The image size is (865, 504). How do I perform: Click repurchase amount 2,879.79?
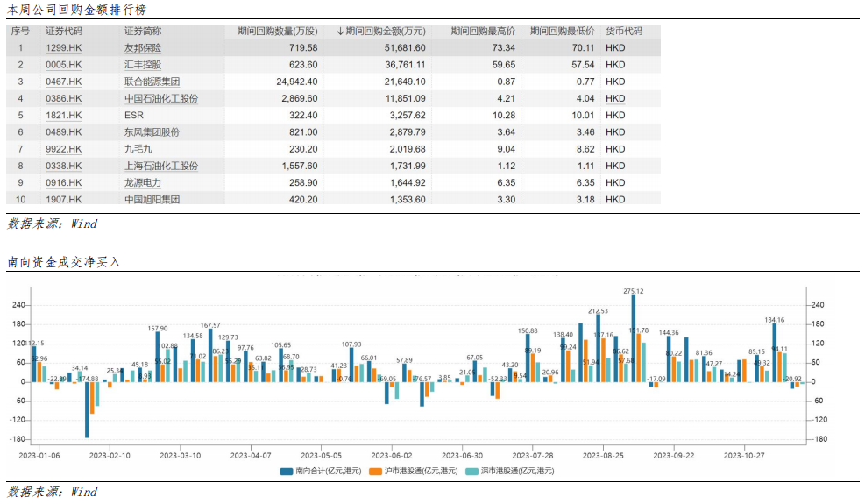coord(408,132)
